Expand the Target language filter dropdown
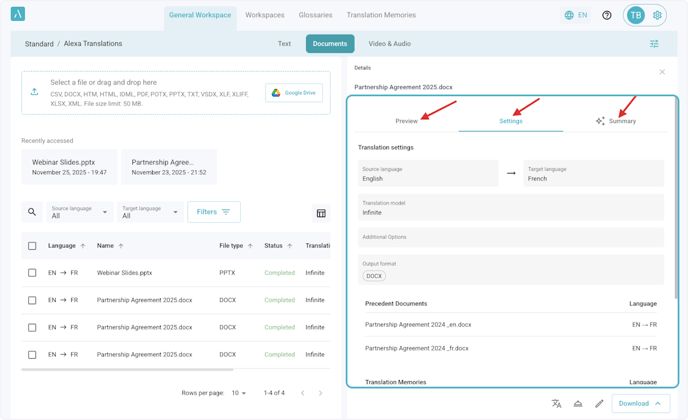 click(150, 212)
